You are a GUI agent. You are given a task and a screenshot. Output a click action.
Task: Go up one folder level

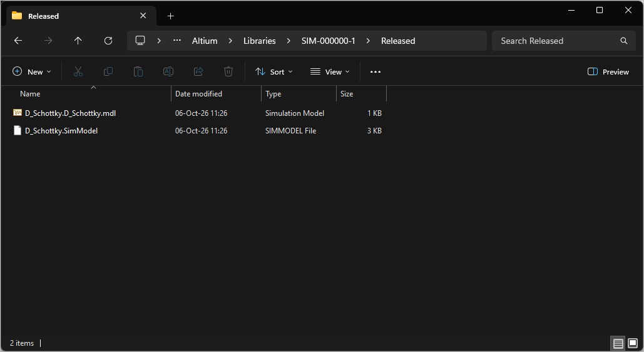pos(78,41)
